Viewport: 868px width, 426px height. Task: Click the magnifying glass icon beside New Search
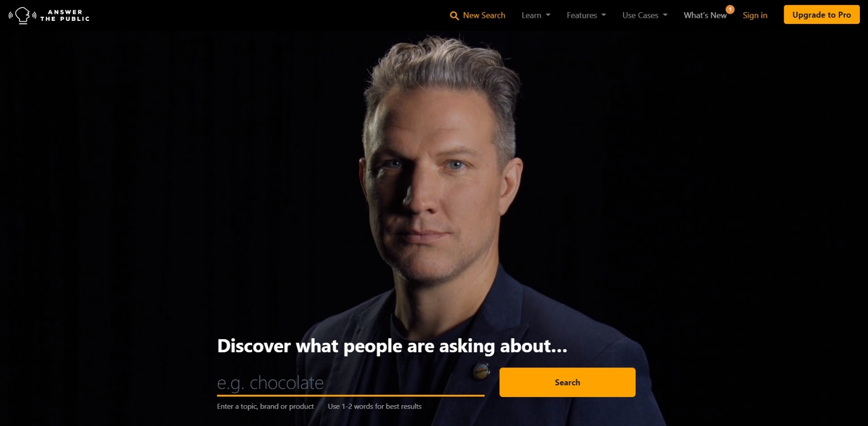coord(454,16)
